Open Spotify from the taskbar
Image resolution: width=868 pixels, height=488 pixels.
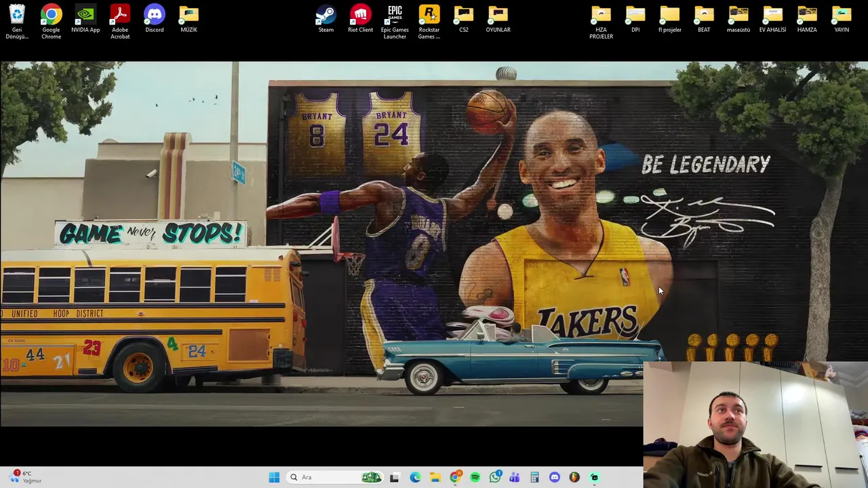tap(475, 477)
